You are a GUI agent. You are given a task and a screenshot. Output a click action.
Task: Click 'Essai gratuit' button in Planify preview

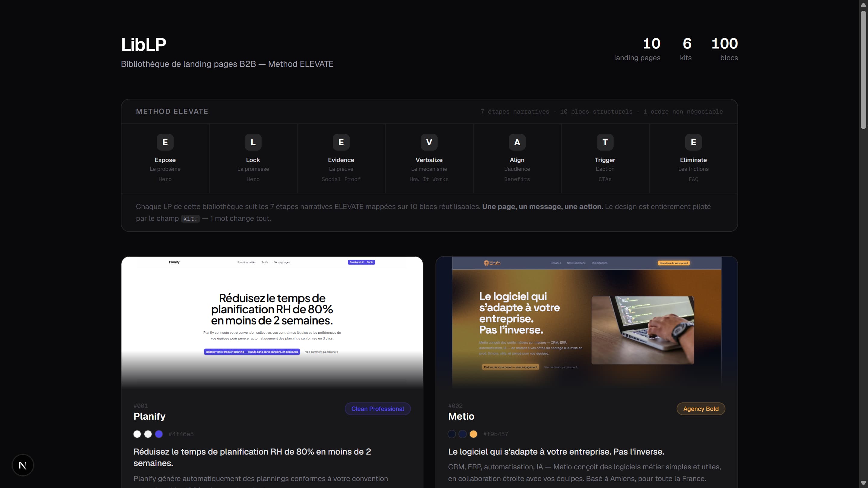(x=361, y=262)
